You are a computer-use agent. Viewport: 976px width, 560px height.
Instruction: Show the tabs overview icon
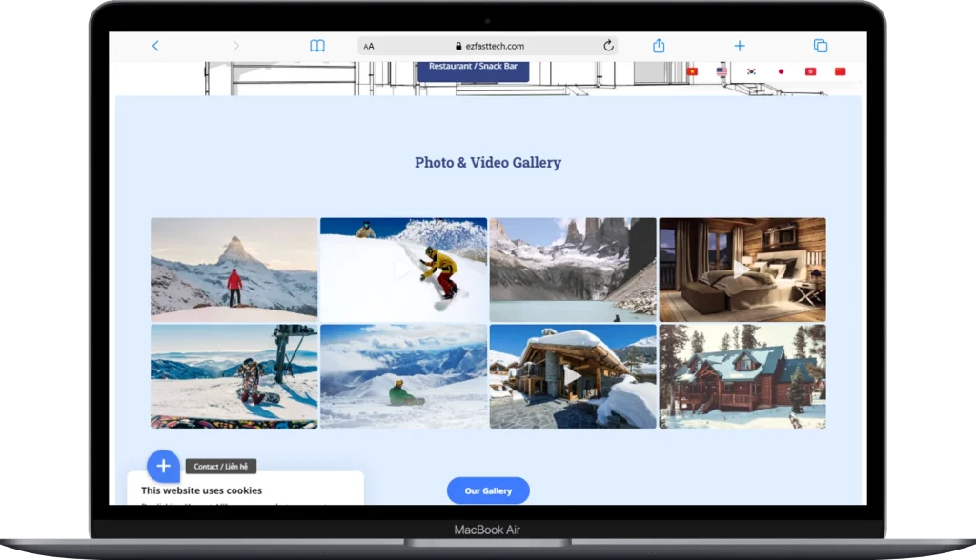click(x=821, y=46)
